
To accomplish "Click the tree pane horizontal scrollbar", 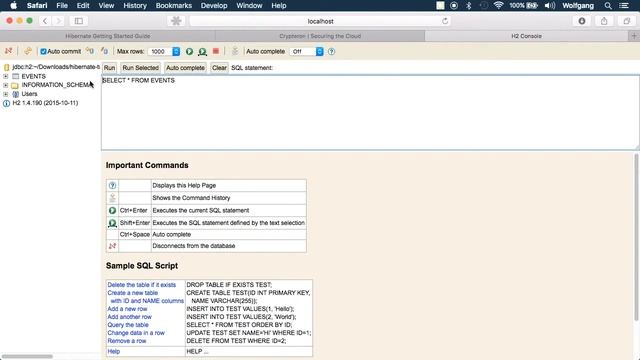I will point(27,356).
